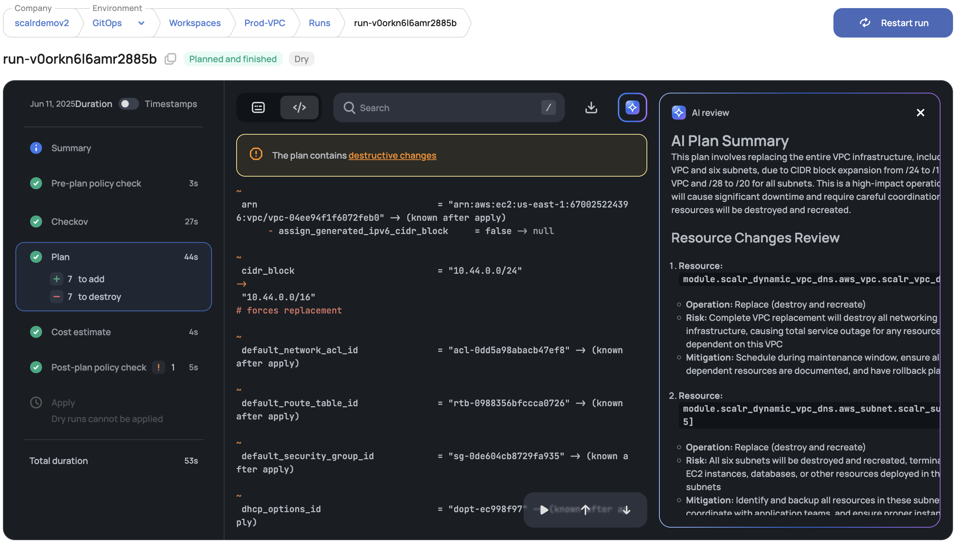Image resolution: width=967 pixels, height=560 pixels.
Task: Click the play control in the floating log bar
Action: tap(544, 510)
